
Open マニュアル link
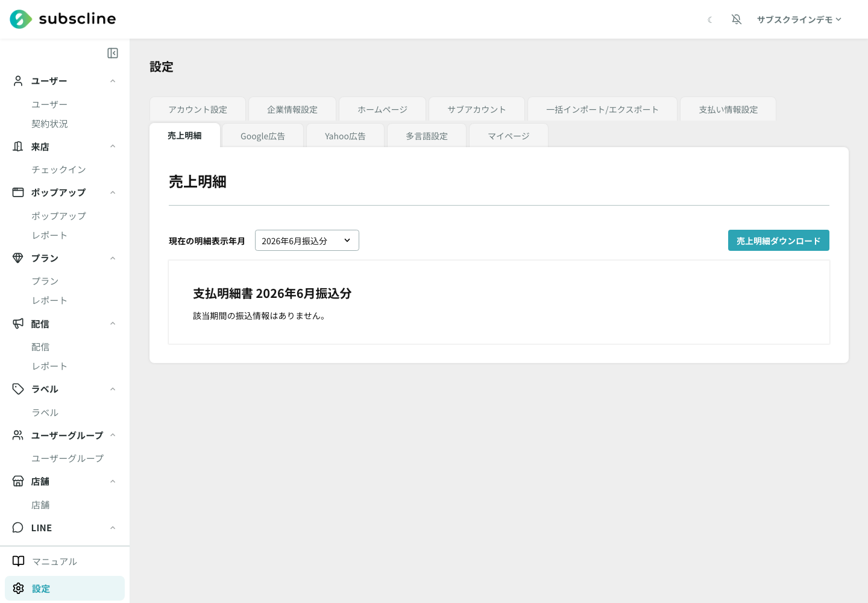pyautogui.click(x=54, y=561)
